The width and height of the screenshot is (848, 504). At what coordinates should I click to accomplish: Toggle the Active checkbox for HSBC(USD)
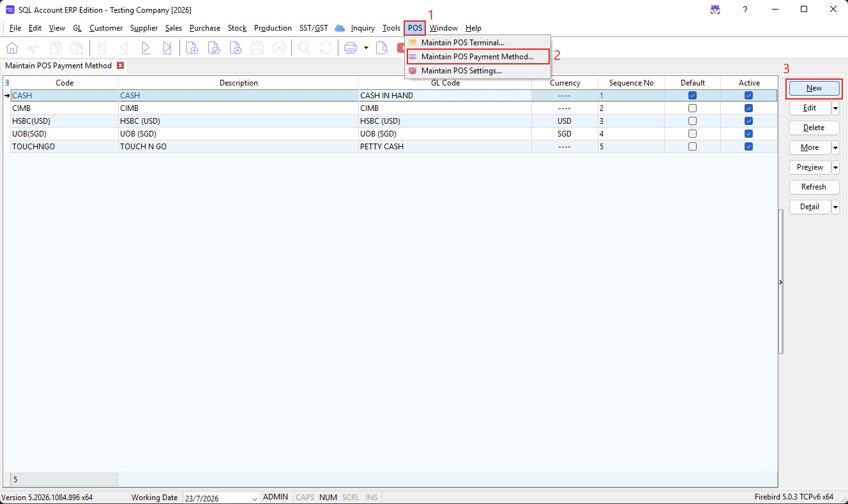pyautogui.click(x=748, y=121)
